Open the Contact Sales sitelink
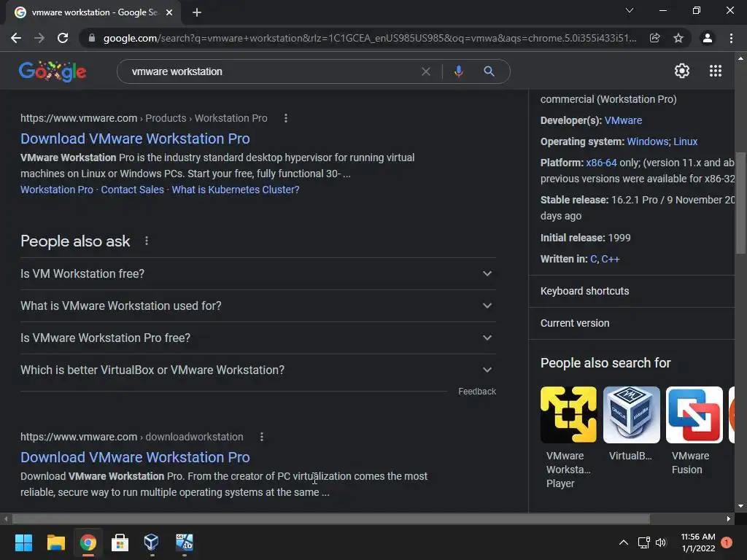The image size is (747, 560). [x=133, y=190]
